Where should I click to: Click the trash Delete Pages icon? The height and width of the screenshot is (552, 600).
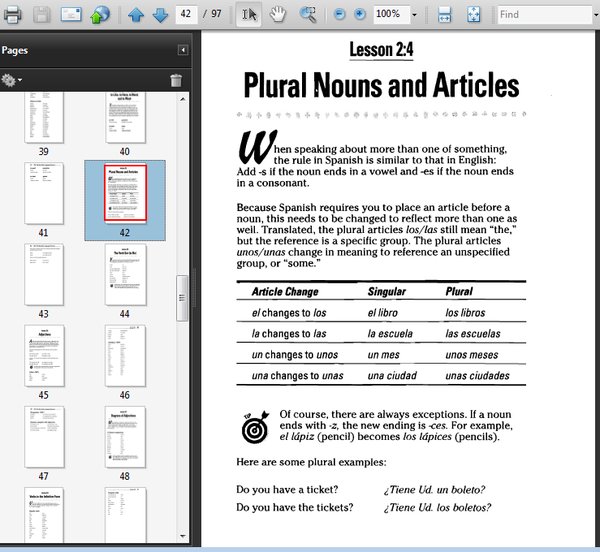tap(176, 80)
